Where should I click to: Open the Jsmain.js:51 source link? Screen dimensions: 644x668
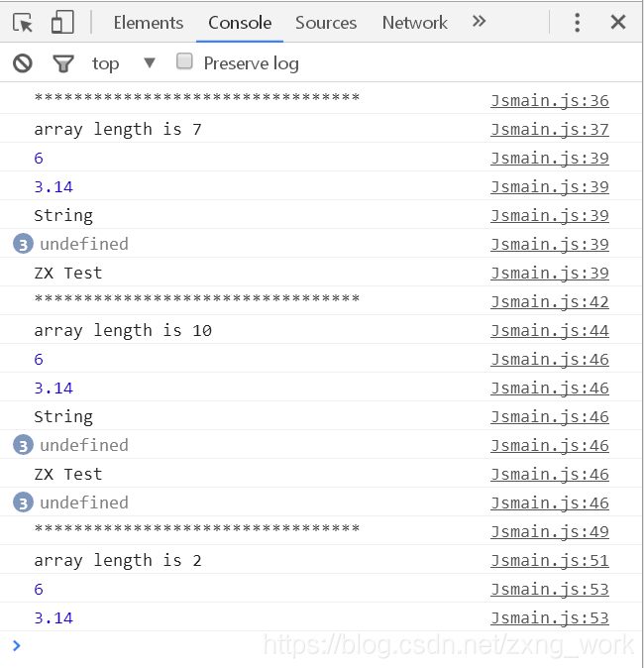(550, 561)
